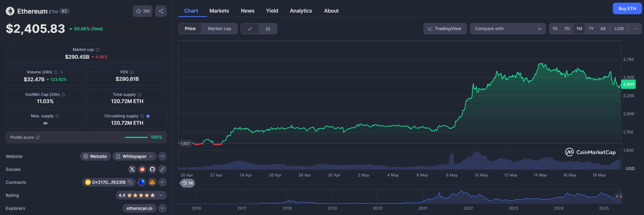Set chart range to 1Y
644x215 pixels.
591,29
